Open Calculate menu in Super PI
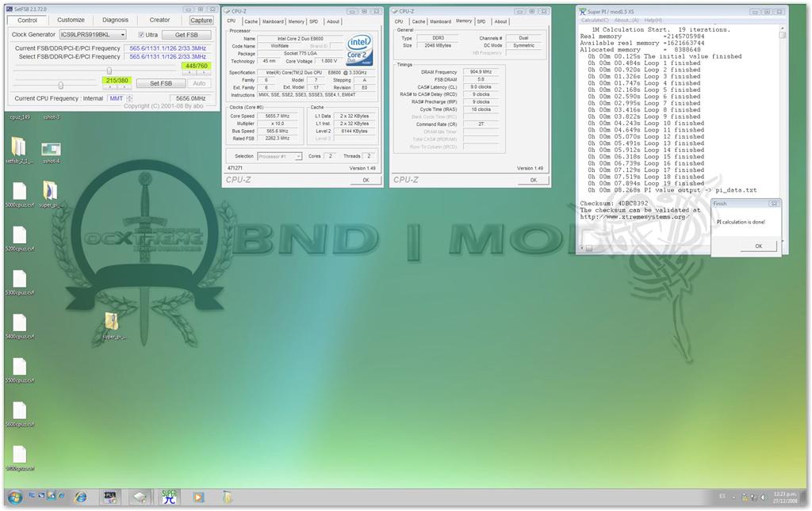The image size is (812, 511). tap(595, 20)
